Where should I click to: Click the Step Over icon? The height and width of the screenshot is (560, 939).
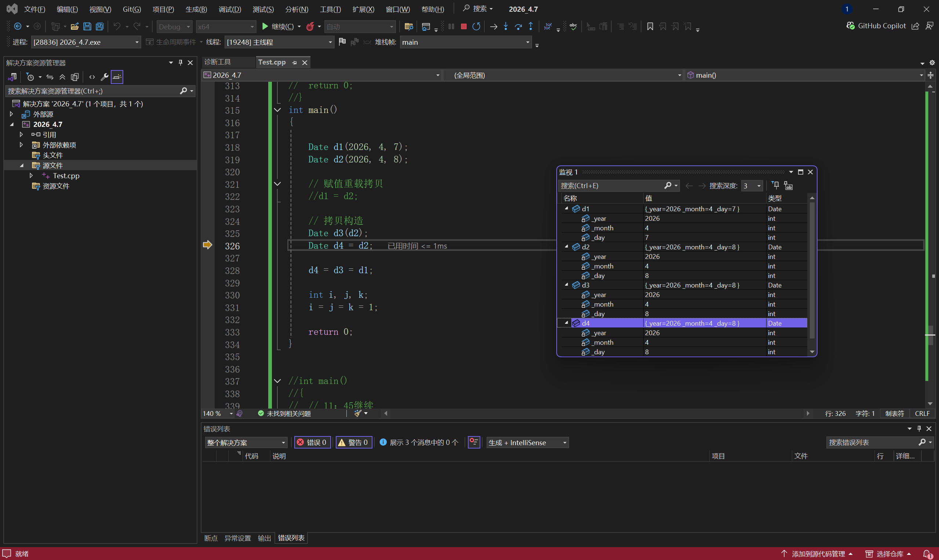pos(518,26)
